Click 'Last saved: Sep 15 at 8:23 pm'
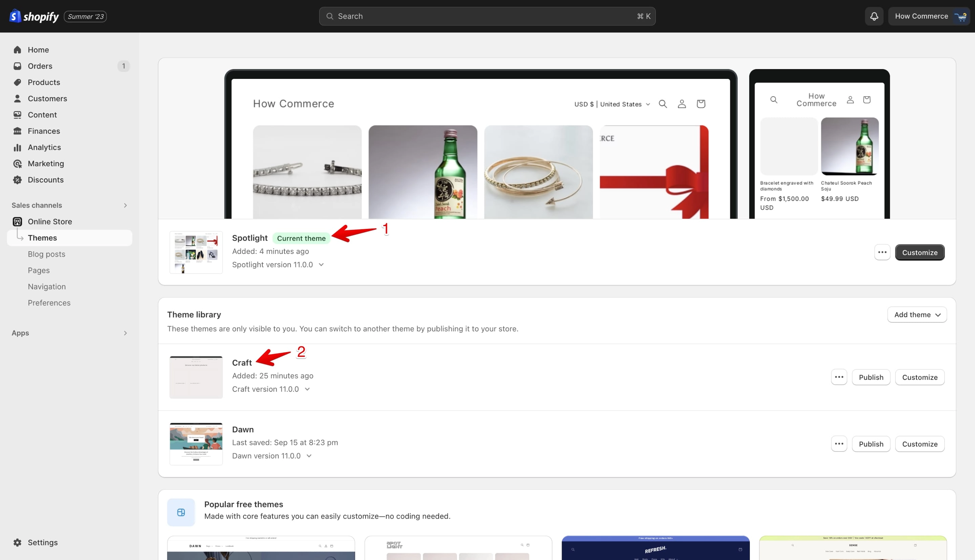This screenshot has width=975, height=560. coord(285,442)
